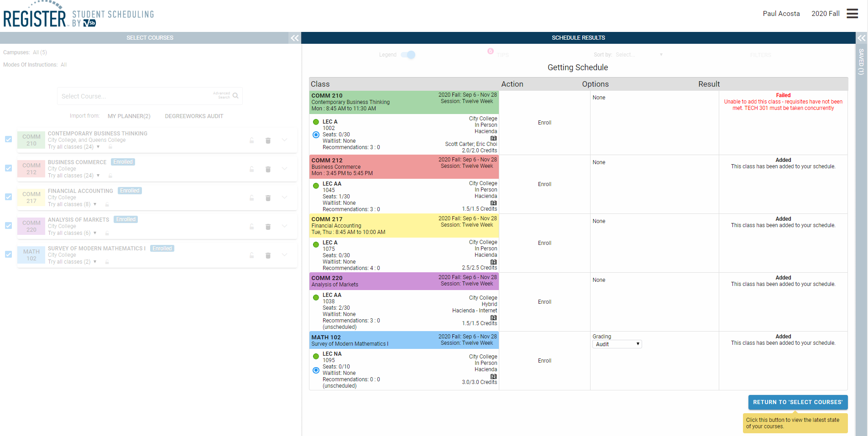Click RETURN TO 'SELECT COURSES' button
The image size is (868, 436).
tap(798, 402)
